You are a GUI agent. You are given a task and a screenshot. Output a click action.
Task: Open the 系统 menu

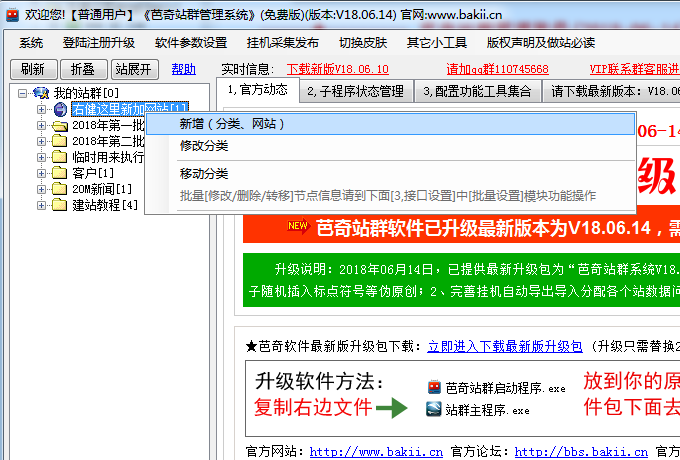31,42
